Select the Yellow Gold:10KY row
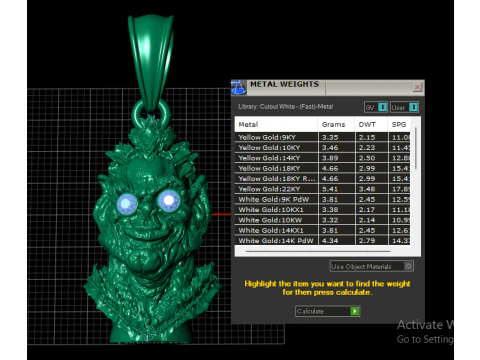 click(x=323, y=148)
